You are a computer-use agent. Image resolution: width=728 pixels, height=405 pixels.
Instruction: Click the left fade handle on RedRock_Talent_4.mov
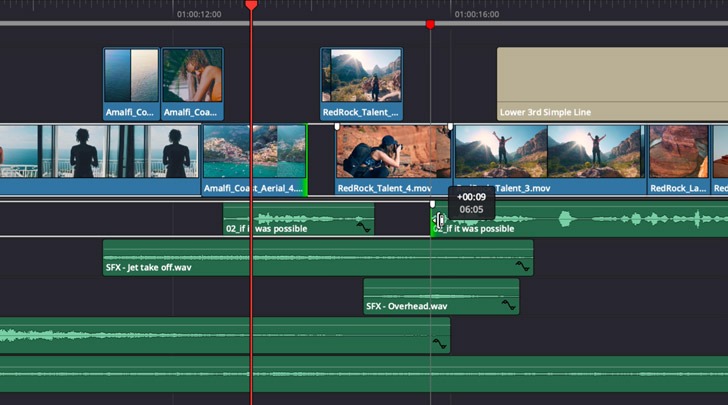click(x=337, y=127)
